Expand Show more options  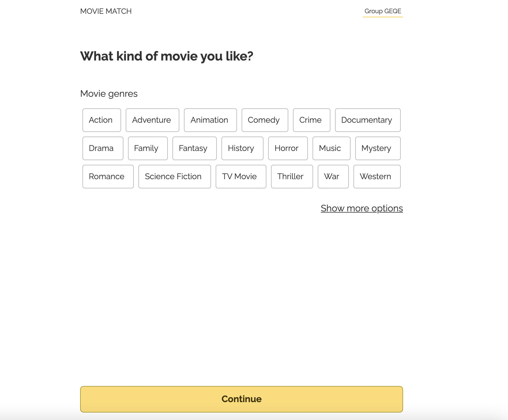pos(362,208)
